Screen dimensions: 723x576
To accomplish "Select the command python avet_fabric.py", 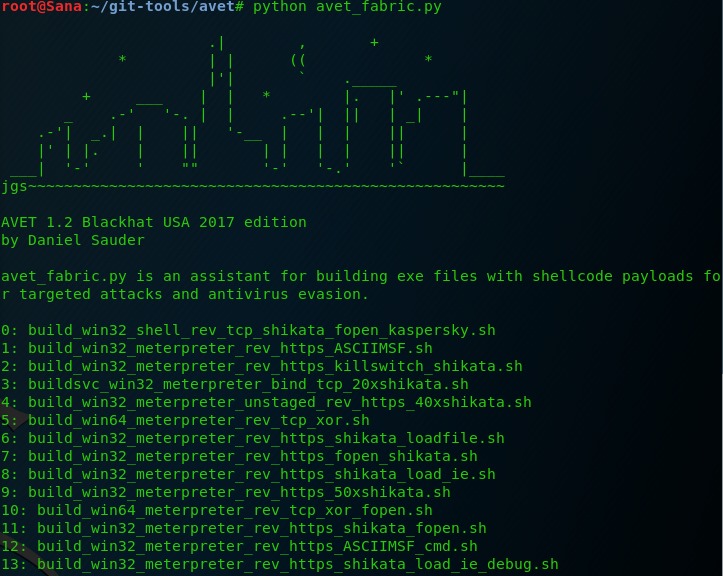I will (347, 7).
